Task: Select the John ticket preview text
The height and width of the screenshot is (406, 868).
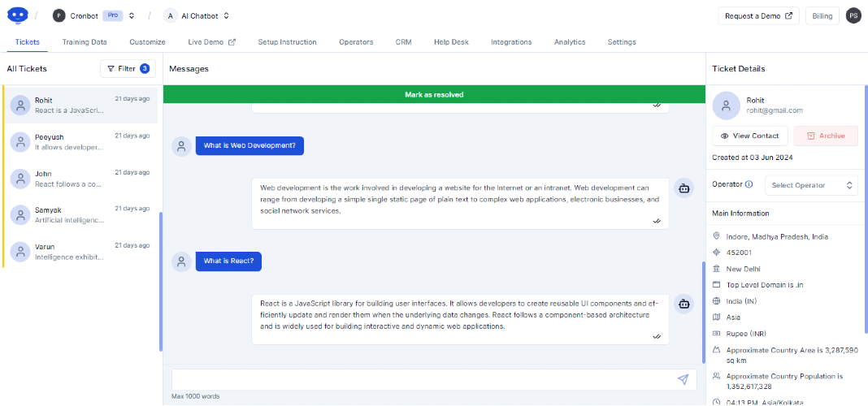Action: coord(69,184)
